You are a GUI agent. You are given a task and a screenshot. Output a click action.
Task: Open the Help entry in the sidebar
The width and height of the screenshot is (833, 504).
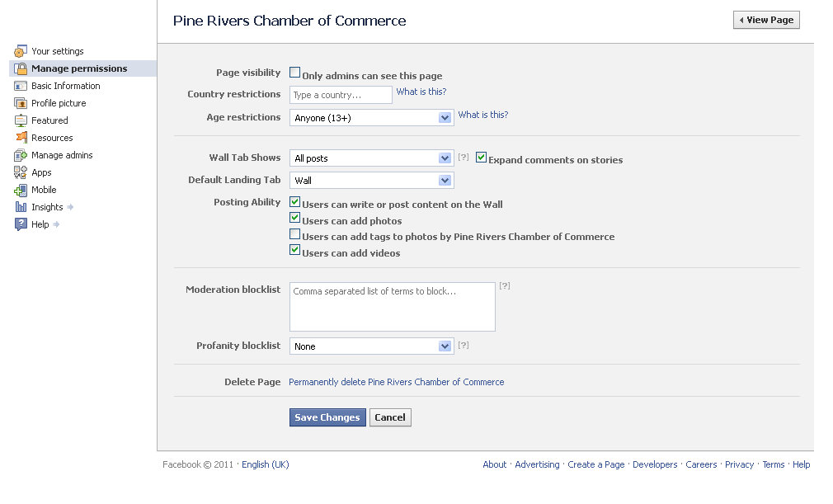point(21,224)
